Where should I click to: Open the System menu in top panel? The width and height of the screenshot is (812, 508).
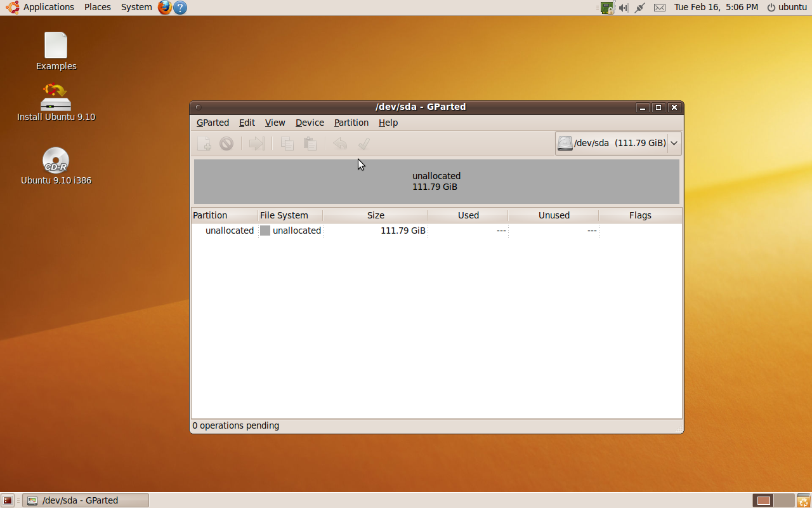click(x=136, y=7)
